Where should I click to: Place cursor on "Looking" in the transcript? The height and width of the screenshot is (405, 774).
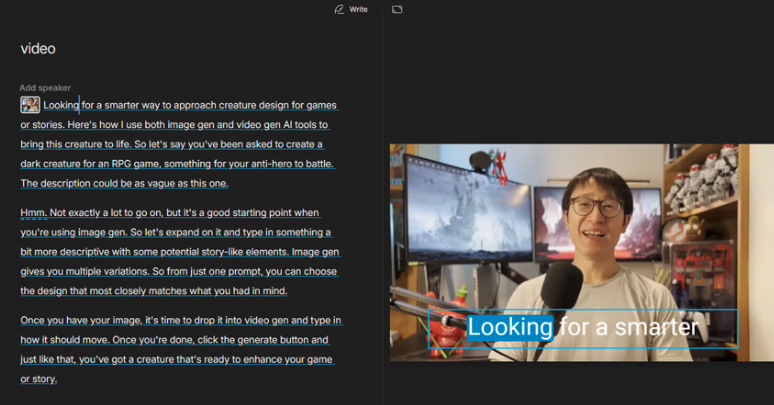pyautogui.click(x=61, y=105)
